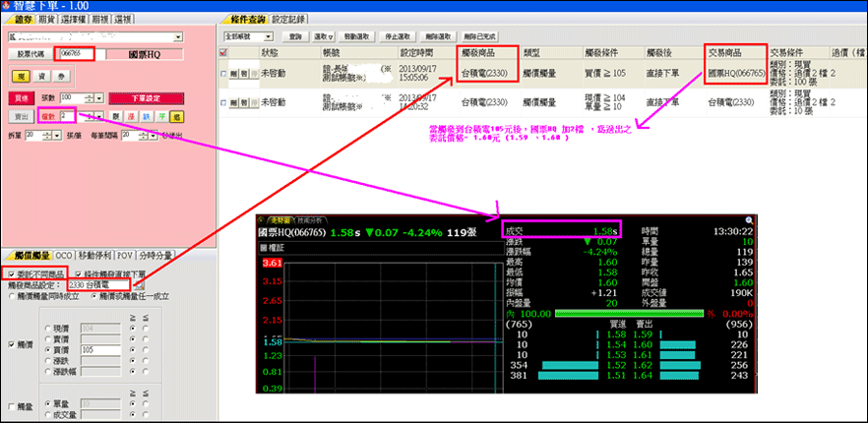Click the 賣出 sell button
Image resolution: width=868 pixels, height=423 pixels.
21,116
